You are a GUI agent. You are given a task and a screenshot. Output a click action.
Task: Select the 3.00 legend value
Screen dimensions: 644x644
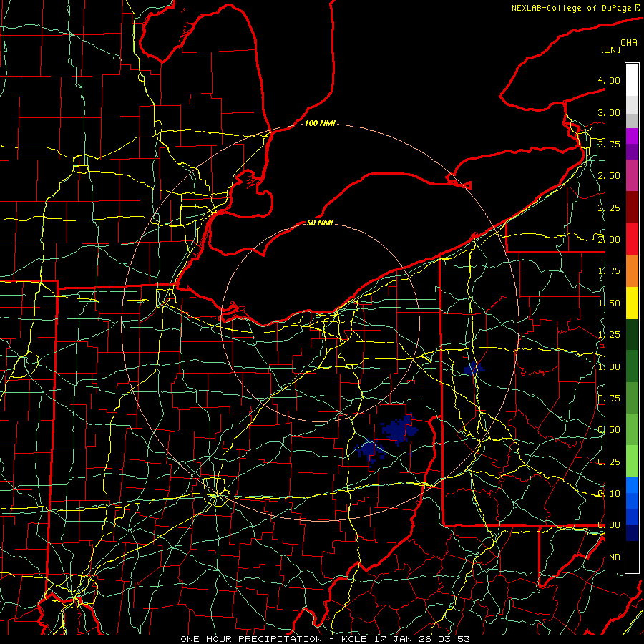pyautogui.click(x=609, y=112)
